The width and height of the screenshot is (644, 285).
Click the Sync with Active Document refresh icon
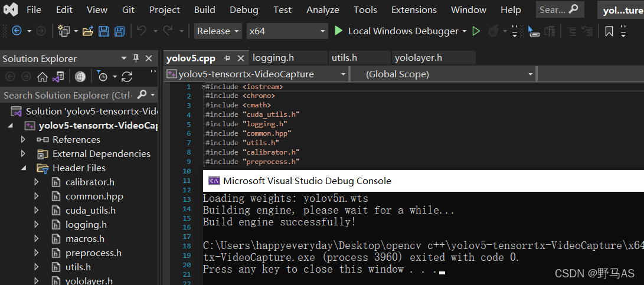(127, 77)
